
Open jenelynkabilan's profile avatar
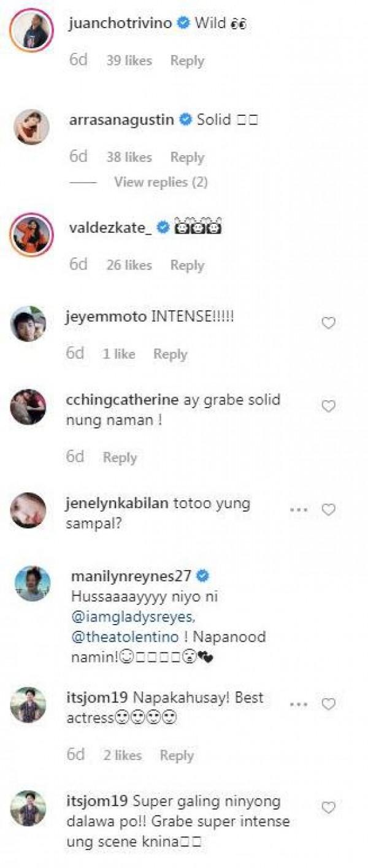(29, 510)
